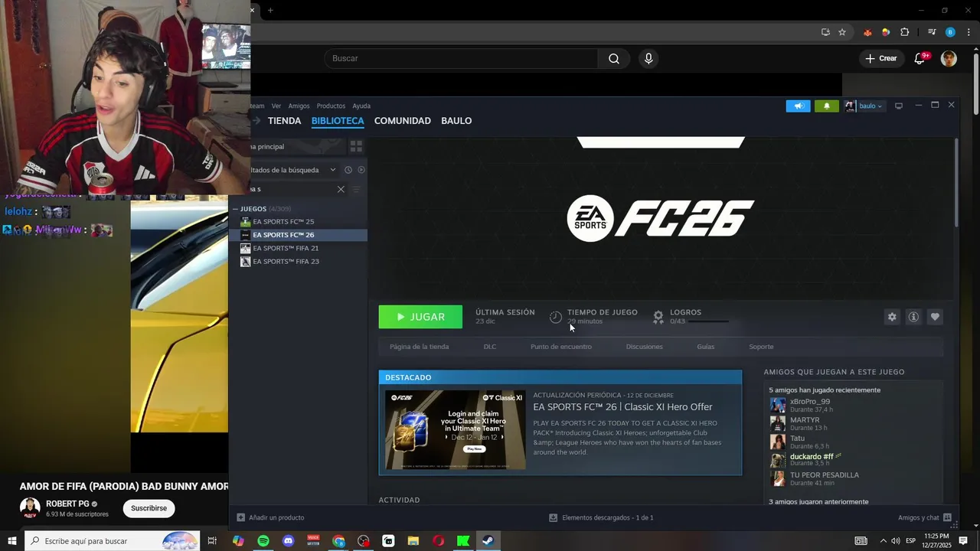Open the Ver menu in Steam
The image size is (980, 551).
(276, 106)
